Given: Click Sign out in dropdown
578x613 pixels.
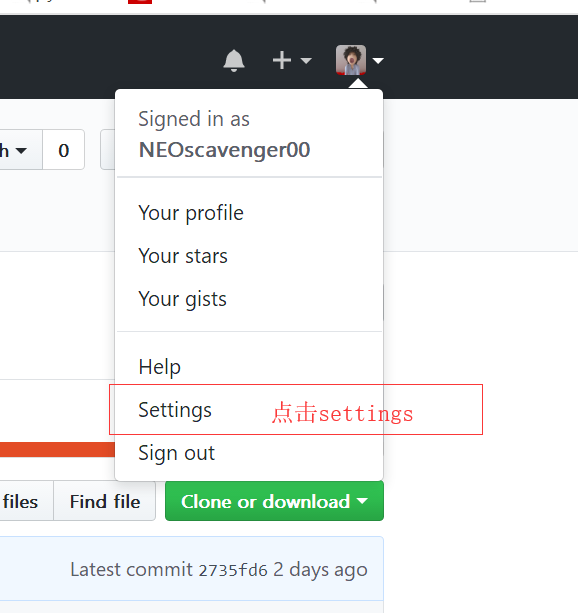Looking at the screenshot, I should coord(249,453).
